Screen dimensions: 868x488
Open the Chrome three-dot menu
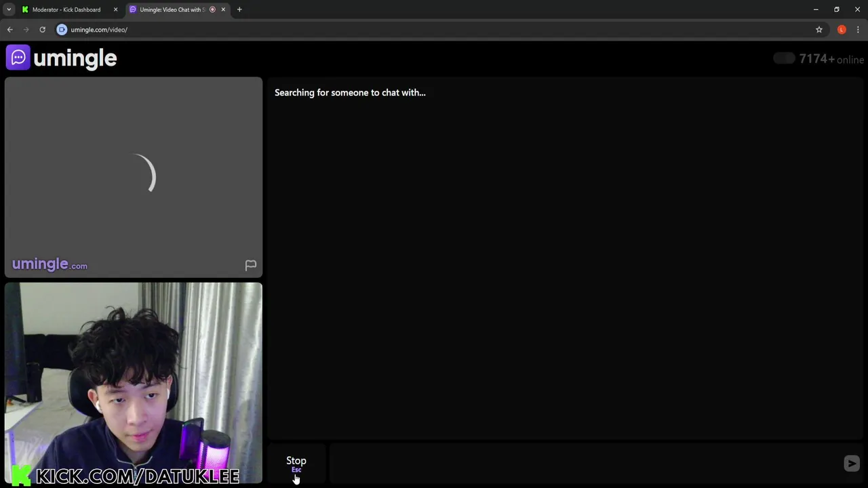pyautogui.click(x=858, y=30)
